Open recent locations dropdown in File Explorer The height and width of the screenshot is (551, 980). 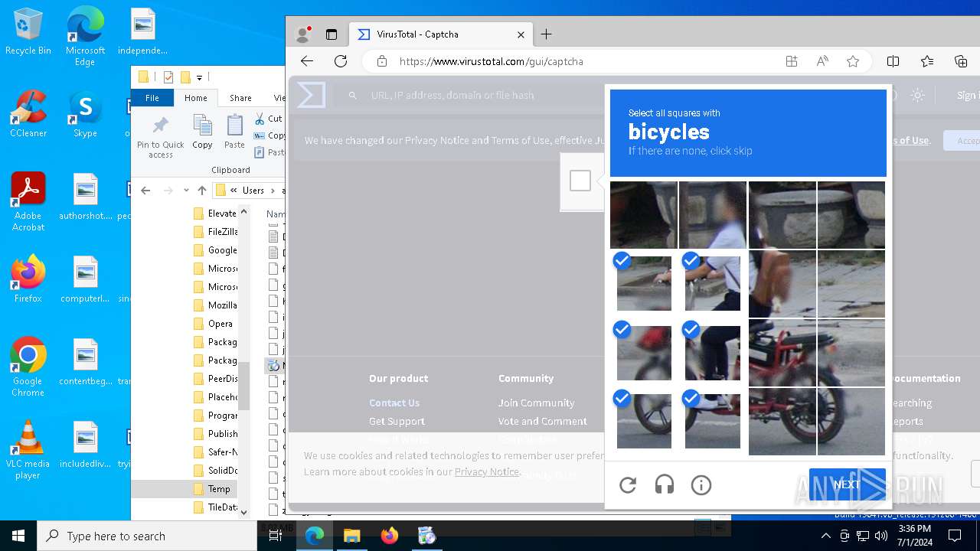(186, 190)
